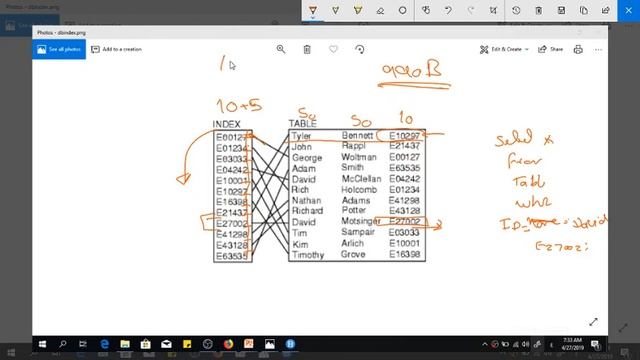Open File Explorer from taskbar
This screenshot has width=640, height=360.
[125, 344]
